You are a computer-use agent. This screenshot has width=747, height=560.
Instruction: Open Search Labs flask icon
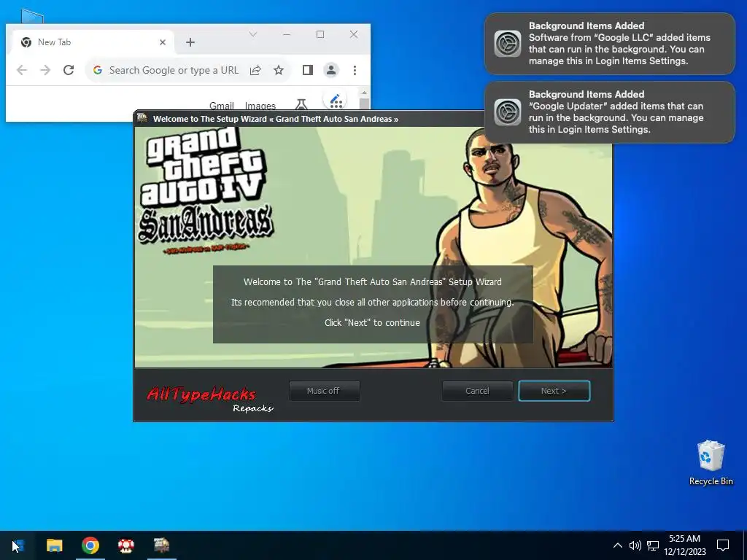(x=301, y=104)
